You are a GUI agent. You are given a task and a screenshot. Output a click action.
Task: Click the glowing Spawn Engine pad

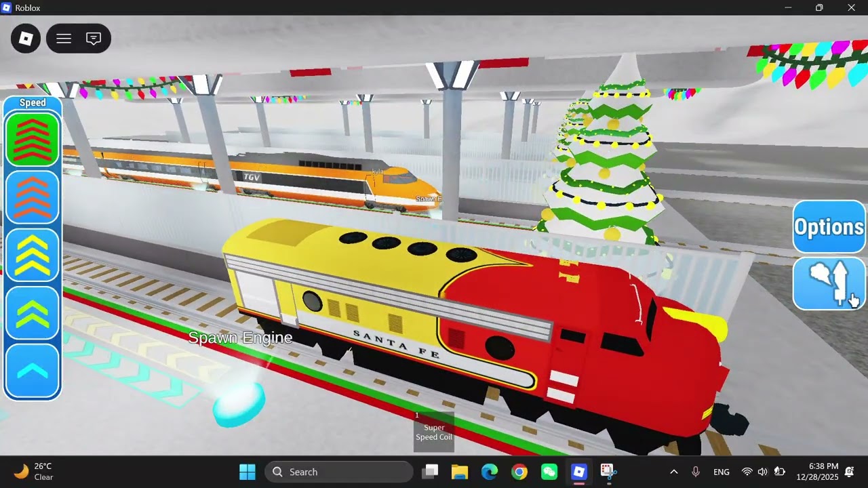coord(239,404)
